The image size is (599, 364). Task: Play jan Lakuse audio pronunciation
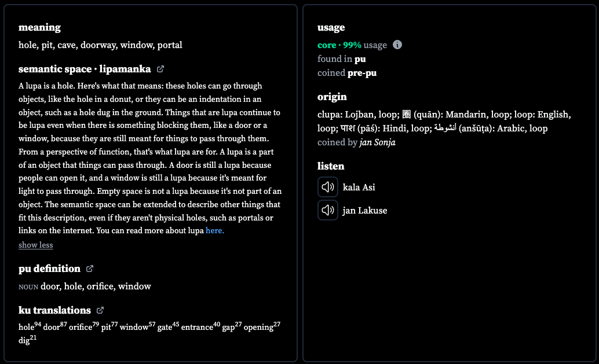pyautogui.click(x=328, y=210)
